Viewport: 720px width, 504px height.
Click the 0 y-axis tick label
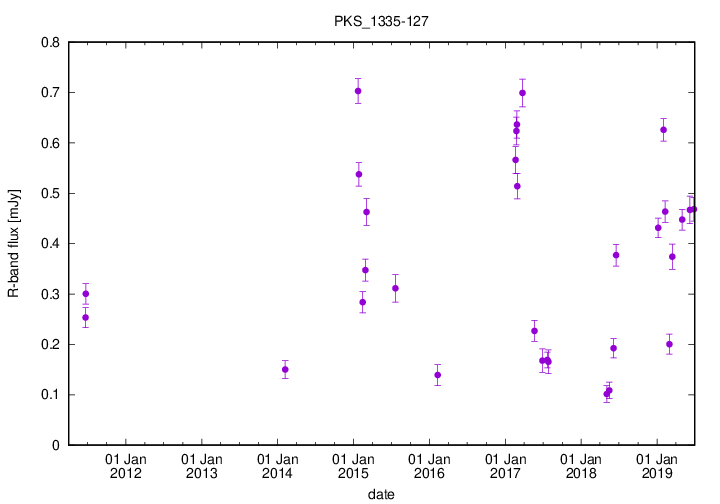click(55, 445)
